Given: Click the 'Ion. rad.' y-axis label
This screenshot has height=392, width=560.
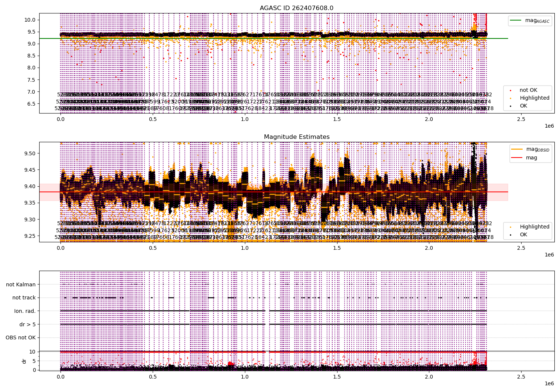Looking at the screenshot, I should tap(25, 311).
